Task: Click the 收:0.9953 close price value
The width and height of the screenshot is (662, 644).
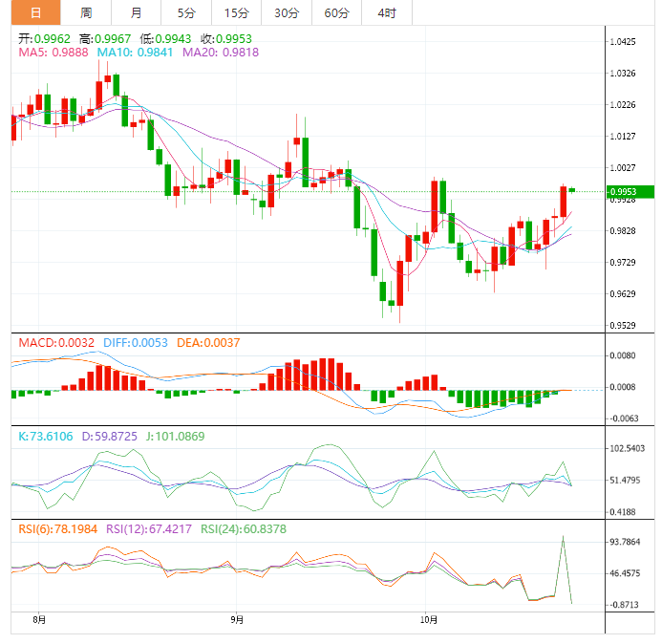Action: click(226, 39)
